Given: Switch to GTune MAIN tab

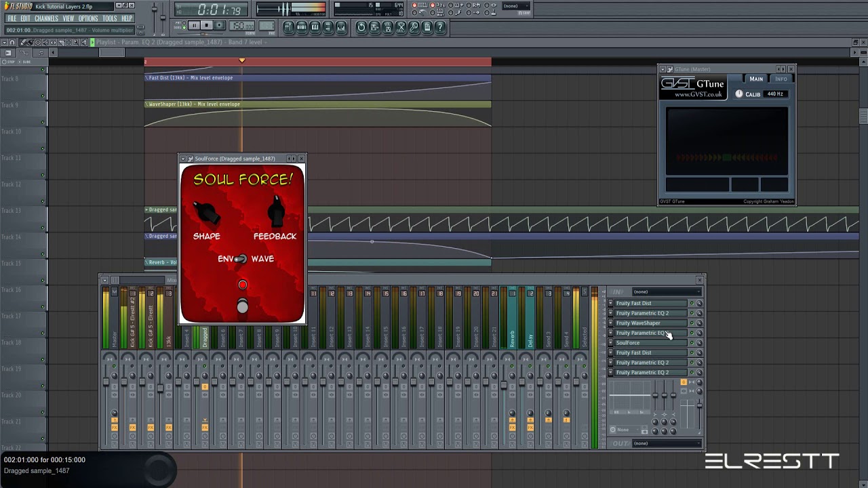Looking at the screenshot, I should click(x=756, y=79).
